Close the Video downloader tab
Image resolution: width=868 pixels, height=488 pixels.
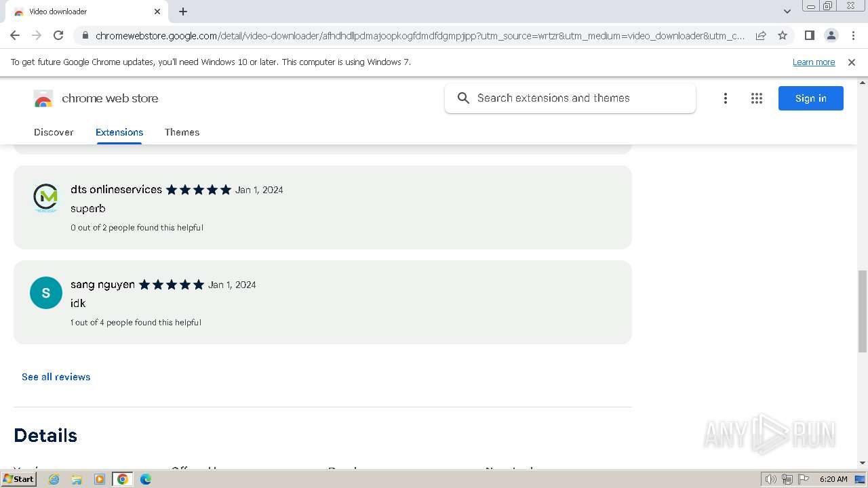157,12
